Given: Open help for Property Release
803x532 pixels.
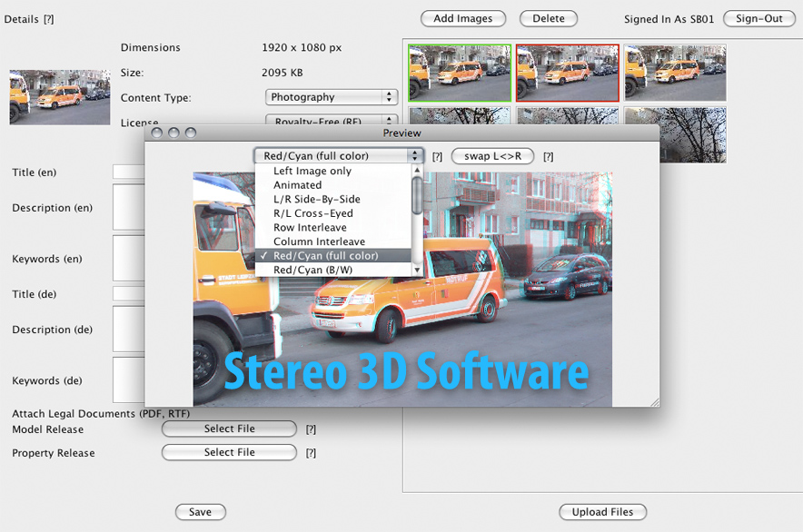Looking at the screenshot, I should 311,453.
